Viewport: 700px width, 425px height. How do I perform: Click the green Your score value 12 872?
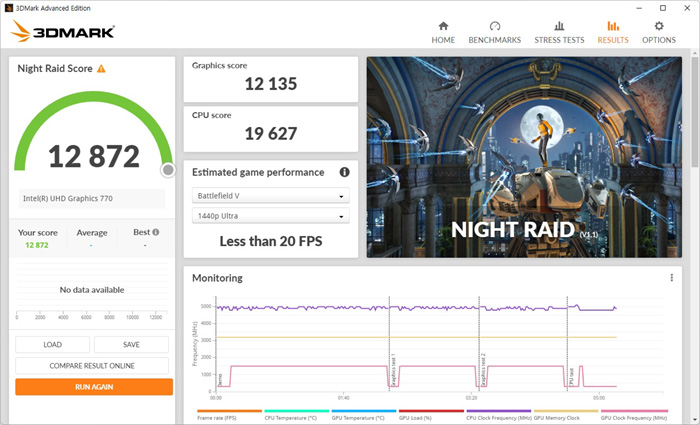coord(37,245)
